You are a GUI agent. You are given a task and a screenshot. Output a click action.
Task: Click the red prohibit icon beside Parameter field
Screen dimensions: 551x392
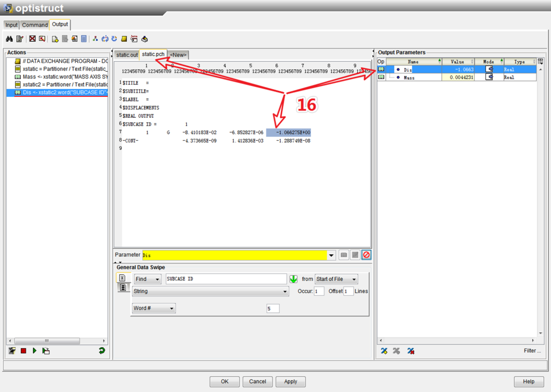366,255
